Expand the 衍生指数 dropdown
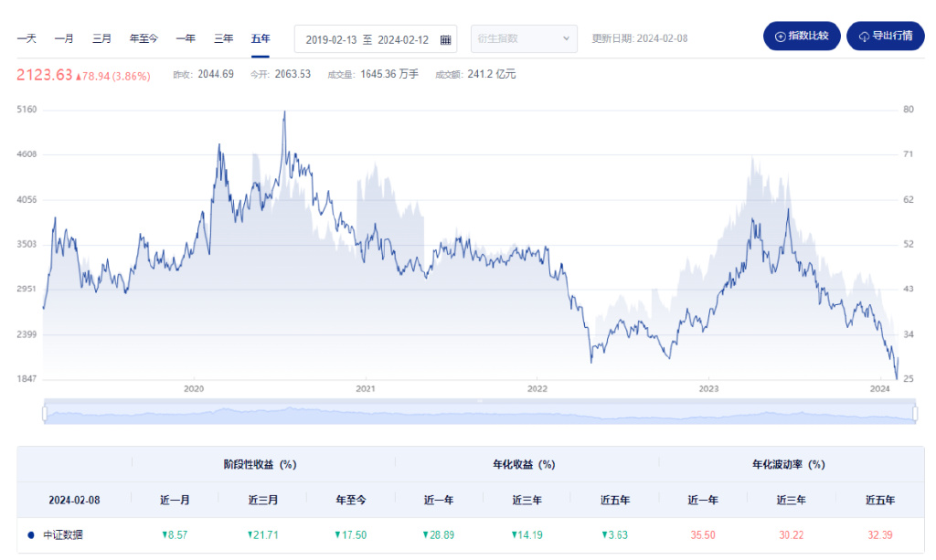 click(524, 38)
